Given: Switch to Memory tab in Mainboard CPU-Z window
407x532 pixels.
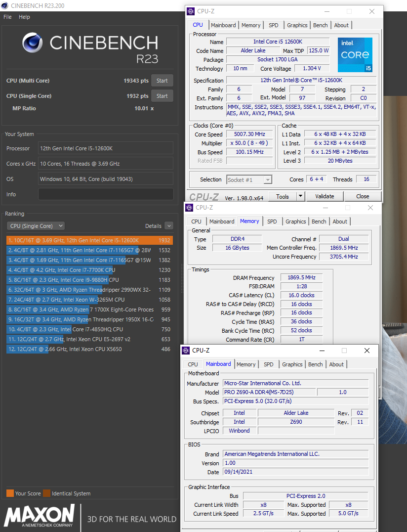Looking at the screenshot, I should (246, 364).
